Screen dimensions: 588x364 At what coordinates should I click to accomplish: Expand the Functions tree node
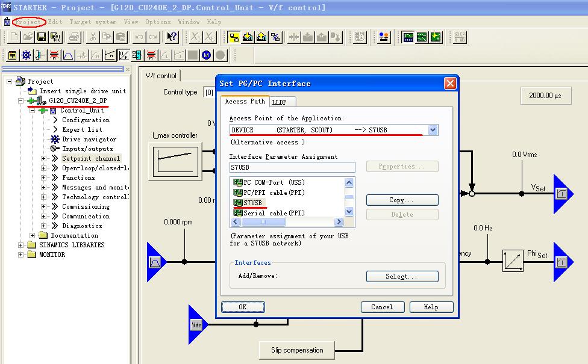coord(44,178)
